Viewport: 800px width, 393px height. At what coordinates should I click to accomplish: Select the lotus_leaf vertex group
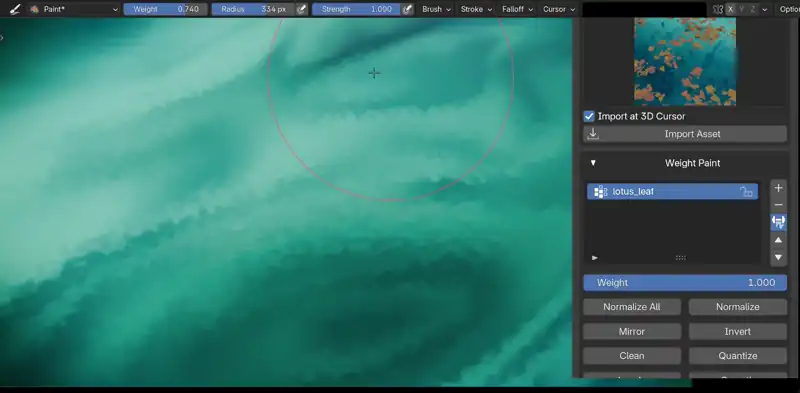pyautogui.click(x=672, y=191)
